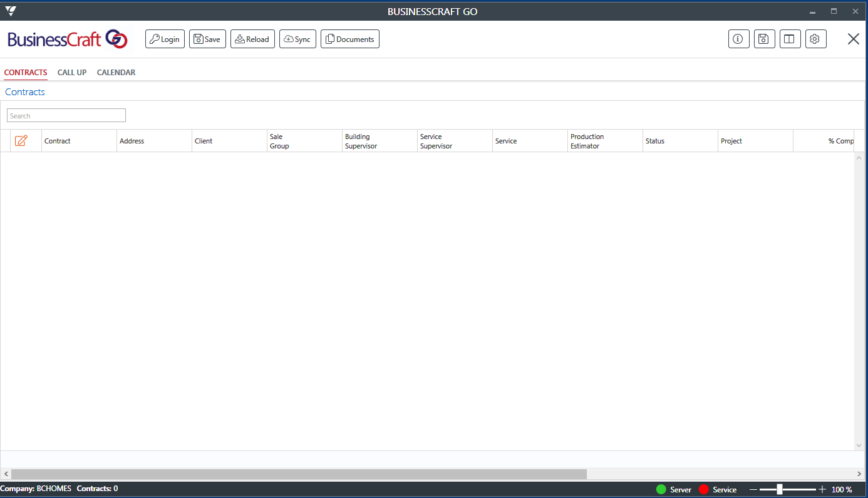This screenshot has width=868, height=498.
Task: Sort by the Client column header
Action: click(x=229, y=141)
